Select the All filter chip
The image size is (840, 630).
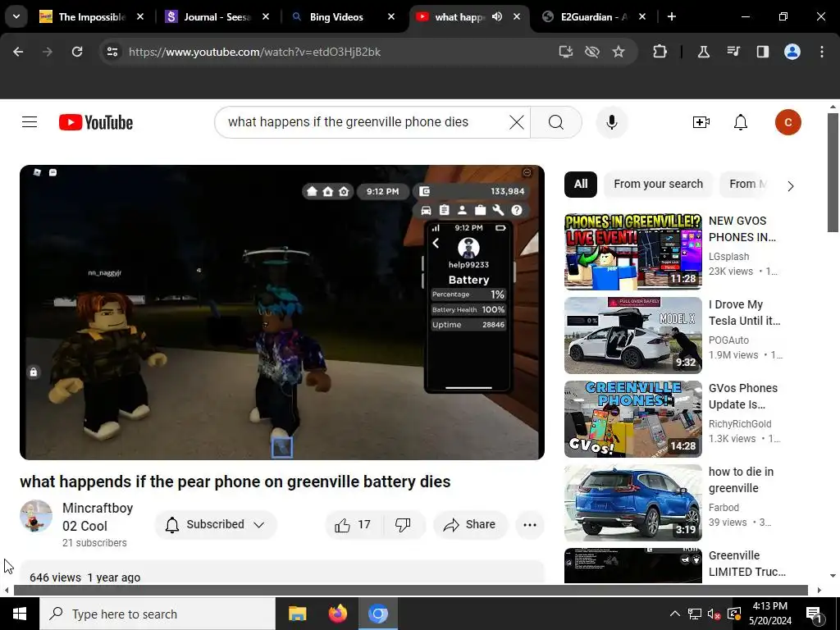coord(580,185)
